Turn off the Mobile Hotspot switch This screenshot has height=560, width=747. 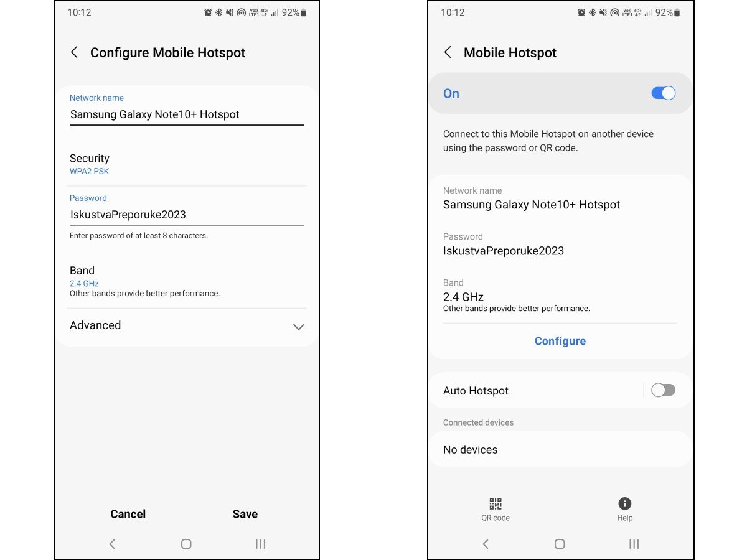[x=663, y=93]
